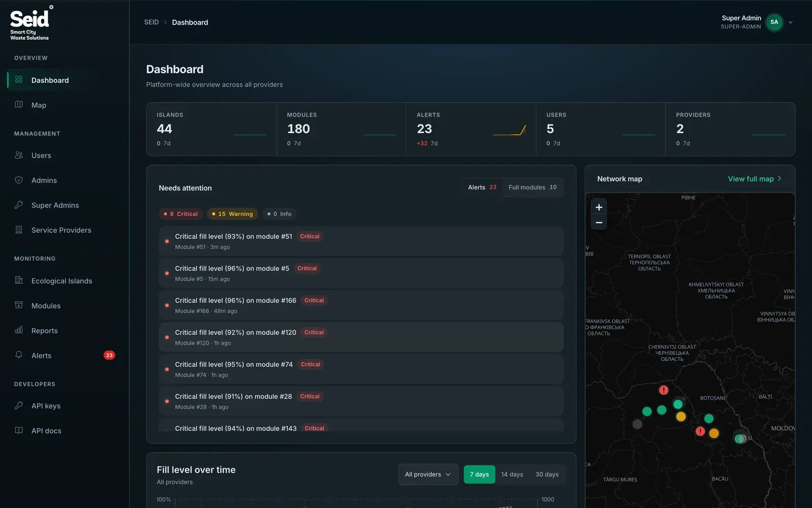The image size is (812, 508).
Task: Open View full map link
Action: click(755, 179)
